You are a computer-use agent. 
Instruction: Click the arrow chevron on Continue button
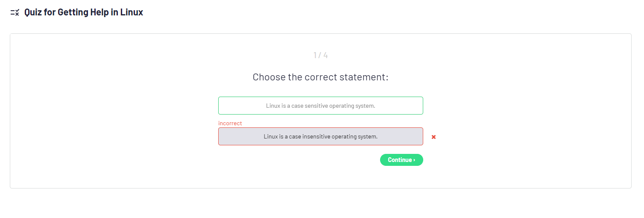tap(414, 160)
